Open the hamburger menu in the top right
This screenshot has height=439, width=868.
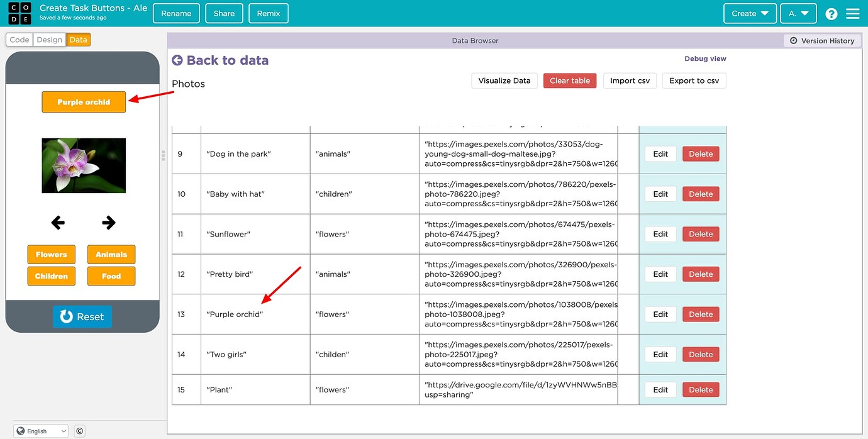pos(853,13)
